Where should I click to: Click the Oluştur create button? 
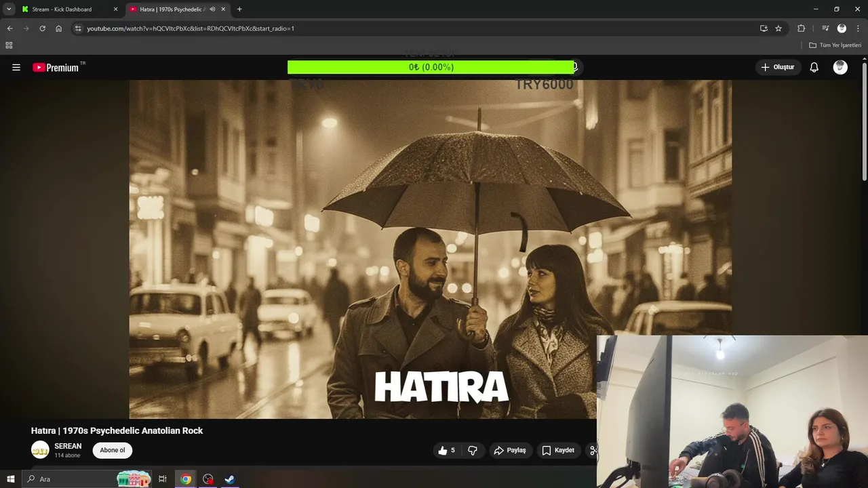777,67
